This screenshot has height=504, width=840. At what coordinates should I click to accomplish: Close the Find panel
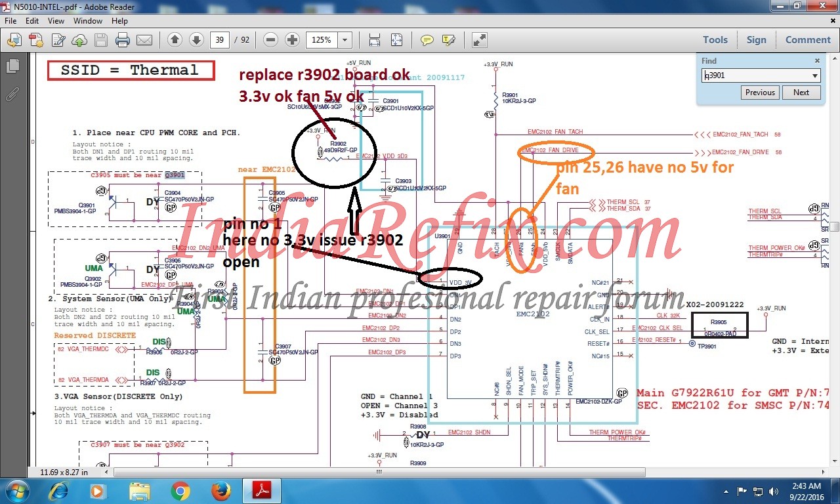point(817,61)
